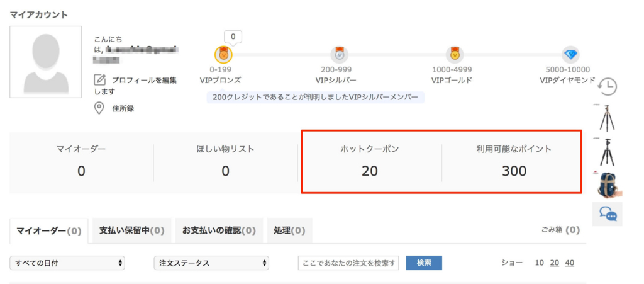Screen dimensions: 644x284
Task: Click the profile avatar picture
Action: click(45, 62)
